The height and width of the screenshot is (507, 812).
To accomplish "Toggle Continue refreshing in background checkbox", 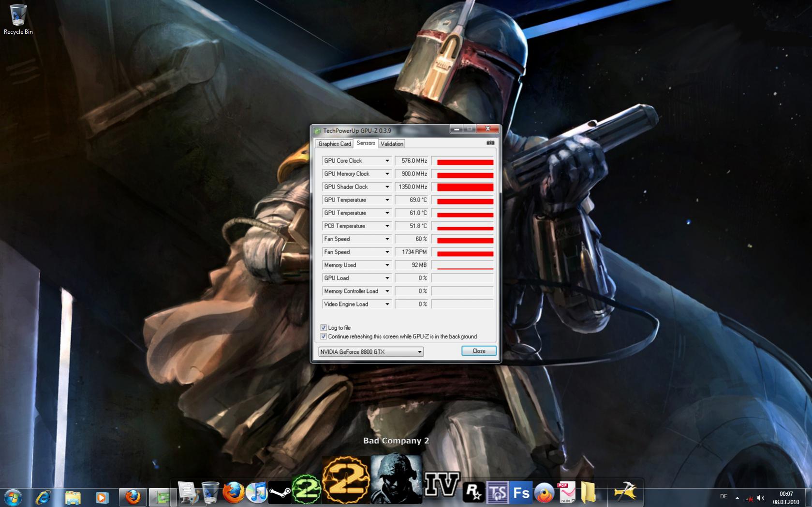I will pos(324,336).
